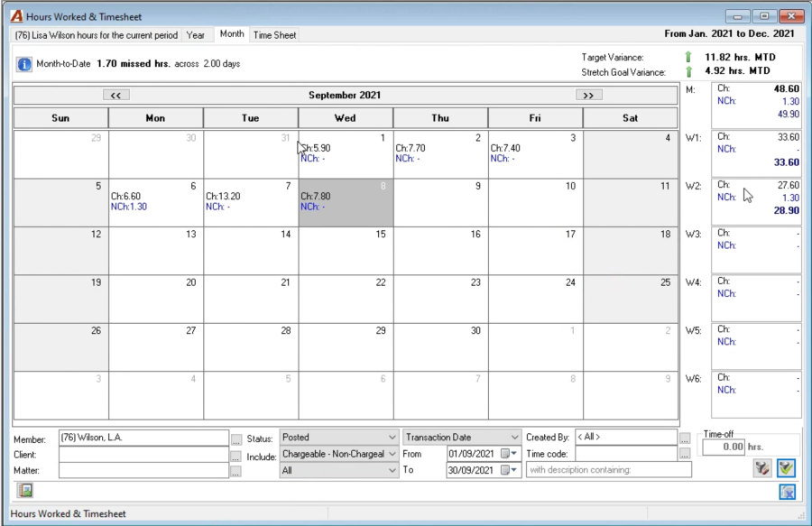The height and width of the screenshot is (526, 812).
Task: Select September 7 cell with Ch:13.20
Action: point(251,202)
